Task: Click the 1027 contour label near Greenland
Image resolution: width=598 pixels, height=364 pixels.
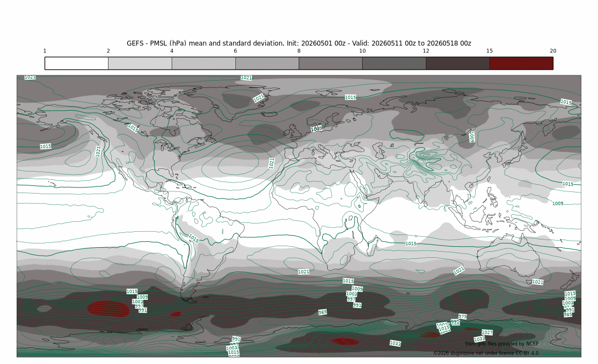Action: [259, 98]
